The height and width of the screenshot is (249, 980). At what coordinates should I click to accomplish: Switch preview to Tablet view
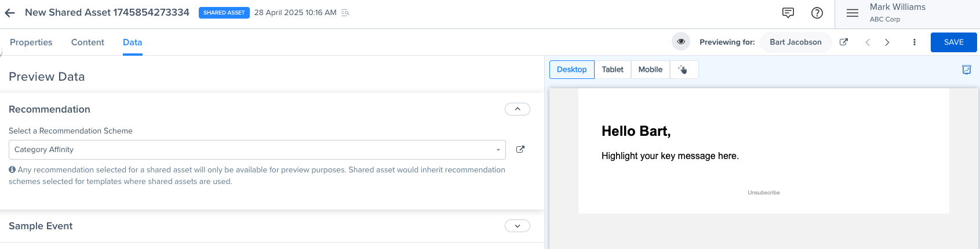(613, 70)
